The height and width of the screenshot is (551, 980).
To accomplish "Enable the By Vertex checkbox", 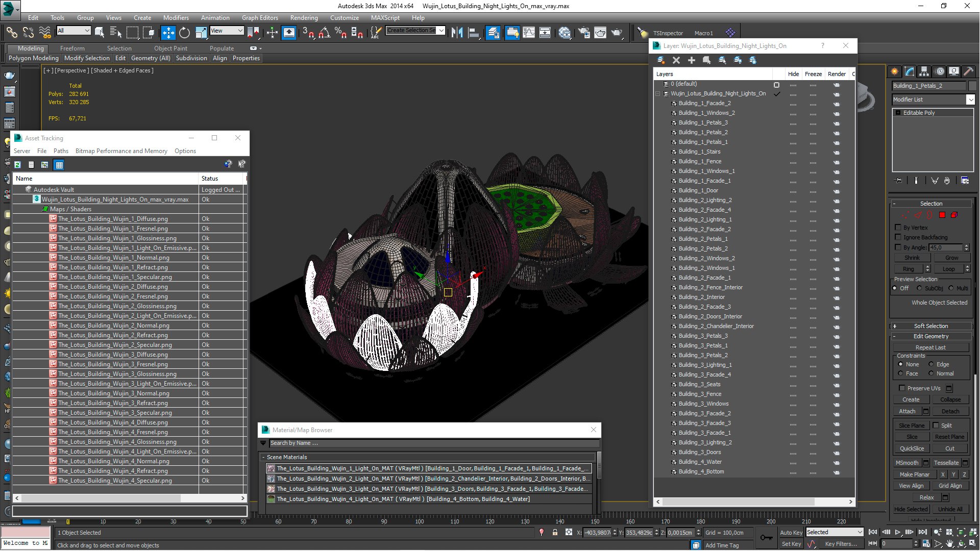I will tap(898, 228).
